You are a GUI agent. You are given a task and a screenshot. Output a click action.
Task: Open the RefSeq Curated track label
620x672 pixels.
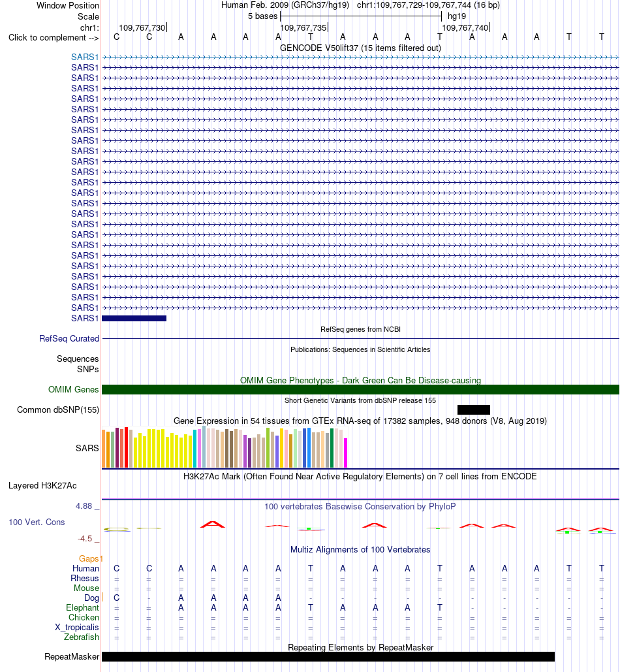click(x=69, y=338)
